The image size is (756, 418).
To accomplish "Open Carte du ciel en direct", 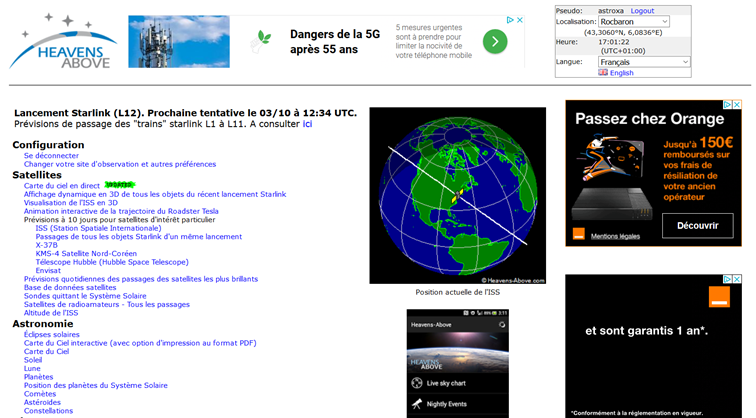I will tap(62, 186).
